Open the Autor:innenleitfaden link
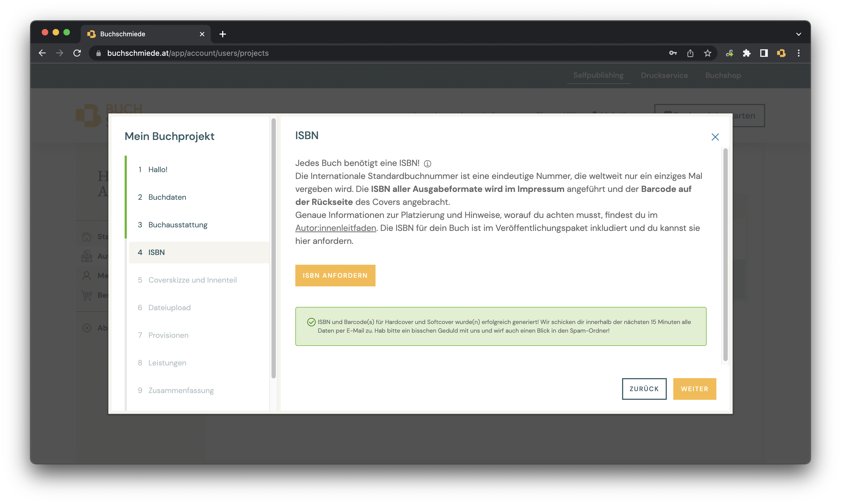This screenshot has height=504, width=841. point(335,228)
